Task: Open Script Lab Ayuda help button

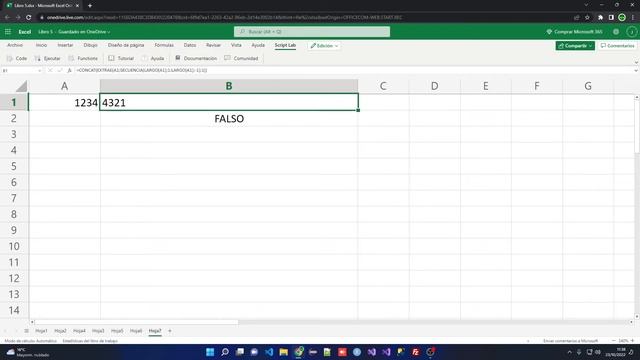Action: click(x=153, y=58)
